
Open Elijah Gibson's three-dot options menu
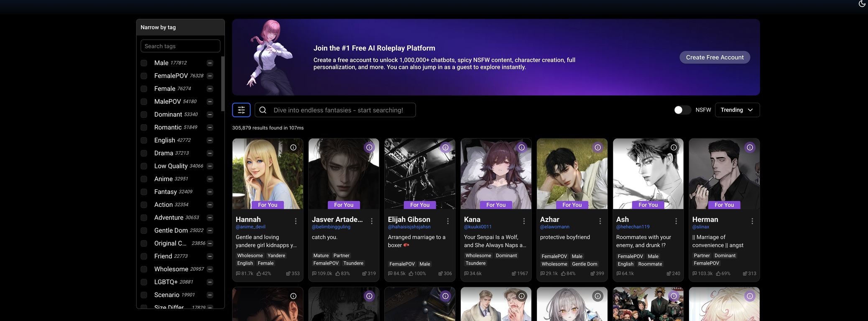(448, 221)
